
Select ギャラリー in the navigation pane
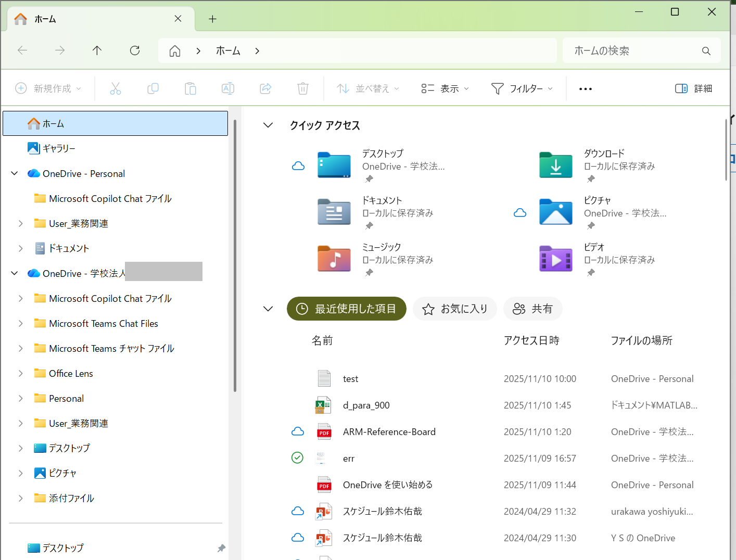pos(116,148)
